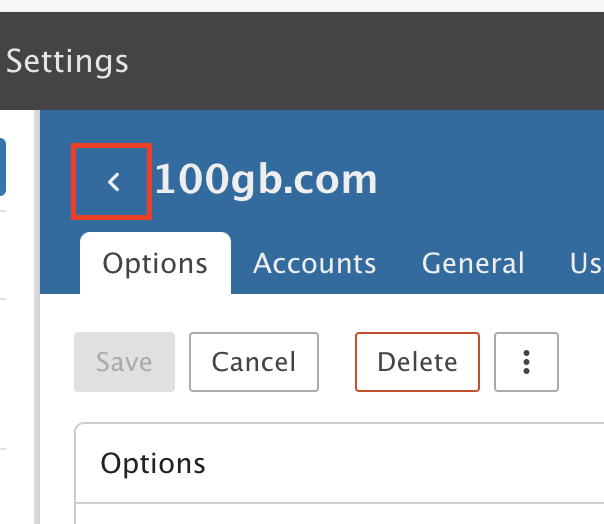The width and height of the screenshot is (604, 524).
Task: Delete the 100gb.com domain
Action: (x=417, y=362)
